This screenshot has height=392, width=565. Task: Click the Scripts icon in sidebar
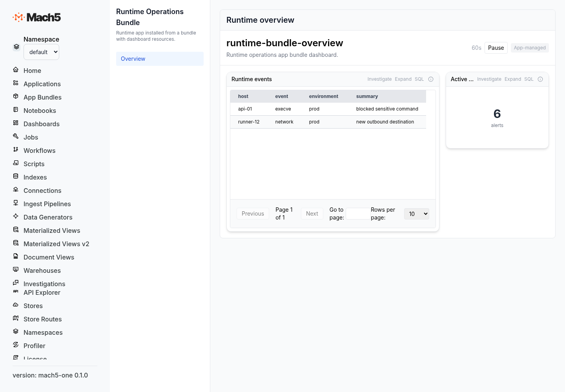[x=16, y=163]
